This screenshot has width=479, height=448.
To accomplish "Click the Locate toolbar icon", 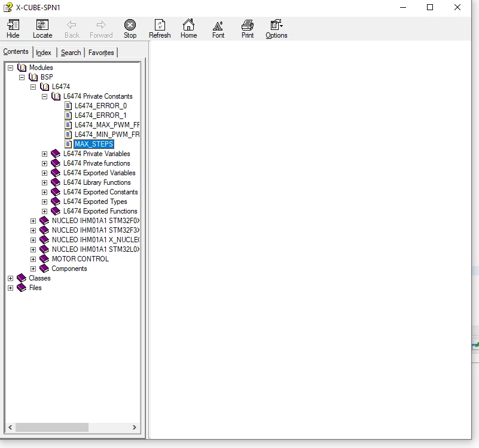I will [42, 25].
